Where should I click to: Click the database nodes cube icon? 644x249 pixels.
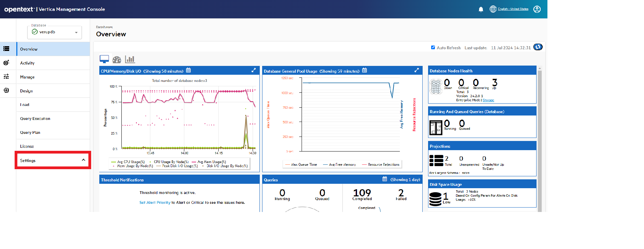point(436,87)
